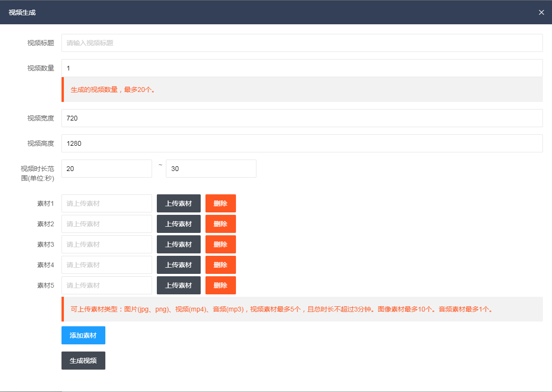Click the 素材1 label
Screen dimensions: 552x392
tap(46, 203)
